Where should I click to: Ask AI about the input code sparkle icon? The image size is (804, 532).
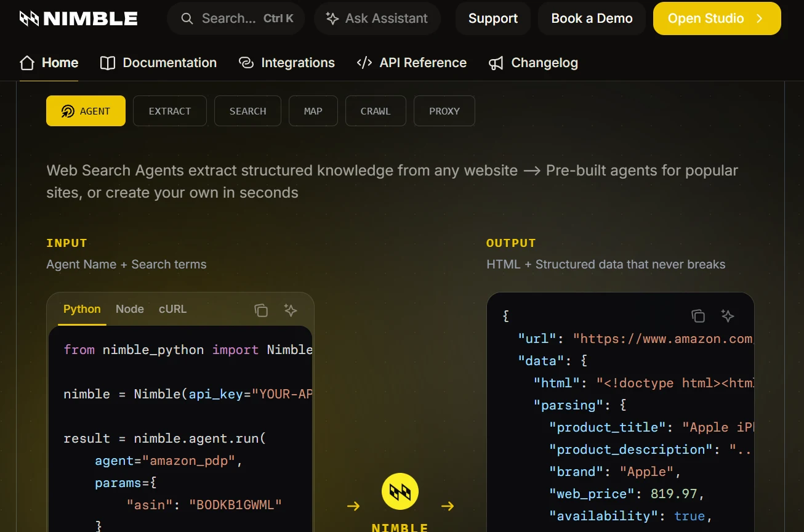point(291,310)
